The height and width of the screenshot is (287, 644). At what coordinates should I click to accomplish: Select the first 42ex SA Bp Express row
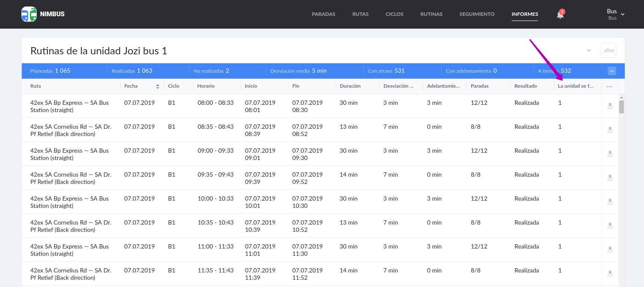[x=70, y=106]
